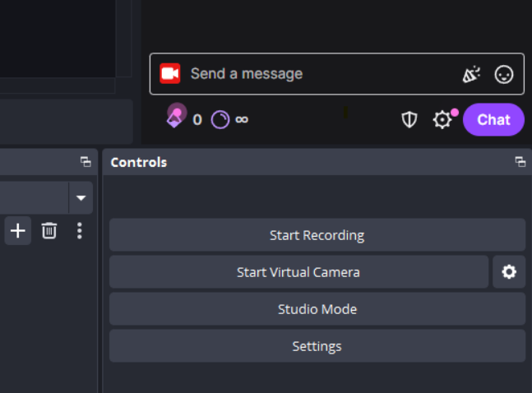The width and height of the screenshot is (532, 393).
Task: Undock the Controls panel with float icon
Action: (520, 162)
